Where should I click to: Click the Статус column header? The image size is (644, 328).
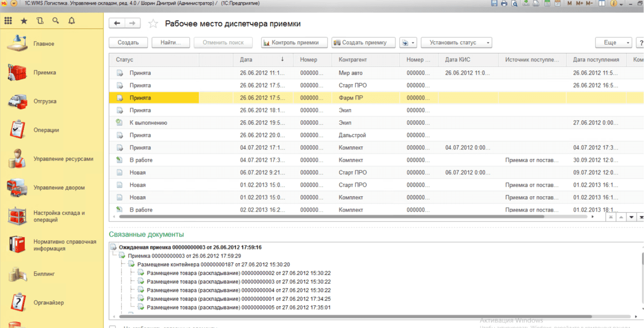[x=154, y=59]
